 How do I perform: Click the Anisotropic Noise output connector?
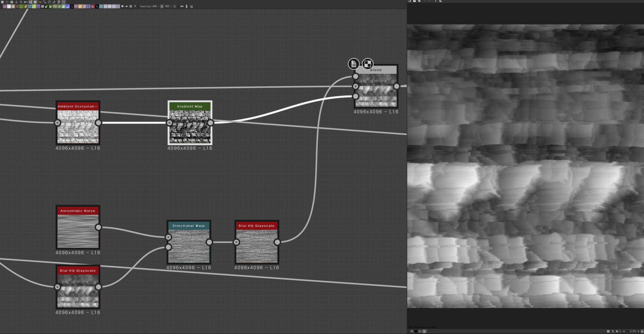coord(98,227)
